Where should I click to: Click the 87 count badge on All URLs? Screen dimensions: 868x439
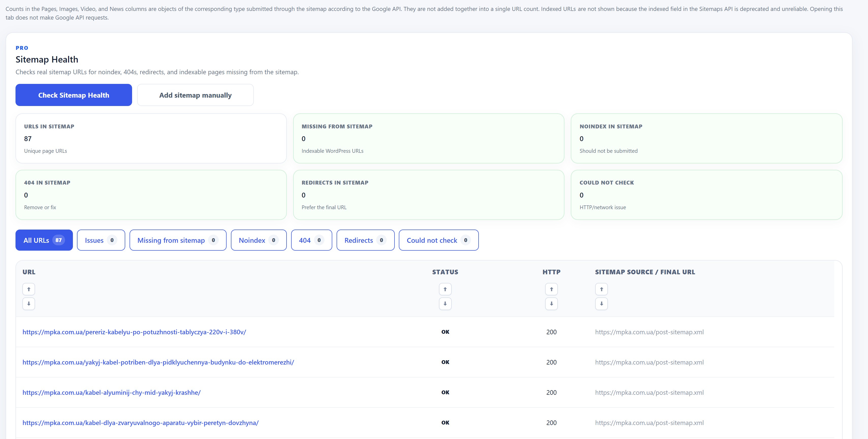(x=59, y=240)
